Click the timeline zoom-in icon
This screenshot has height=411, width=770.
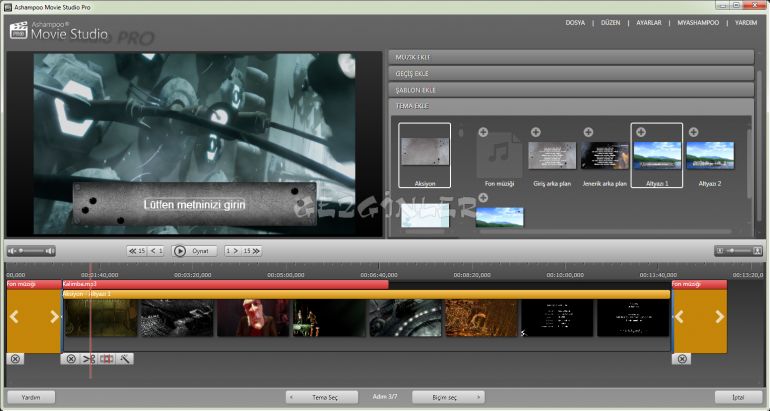tap(757, 251)
